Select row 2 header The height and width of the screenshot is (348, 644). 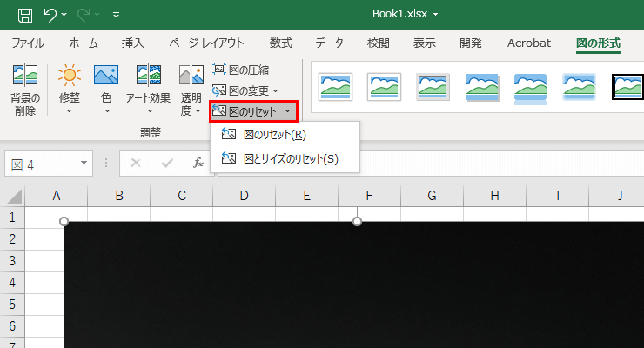pos(12,239)
